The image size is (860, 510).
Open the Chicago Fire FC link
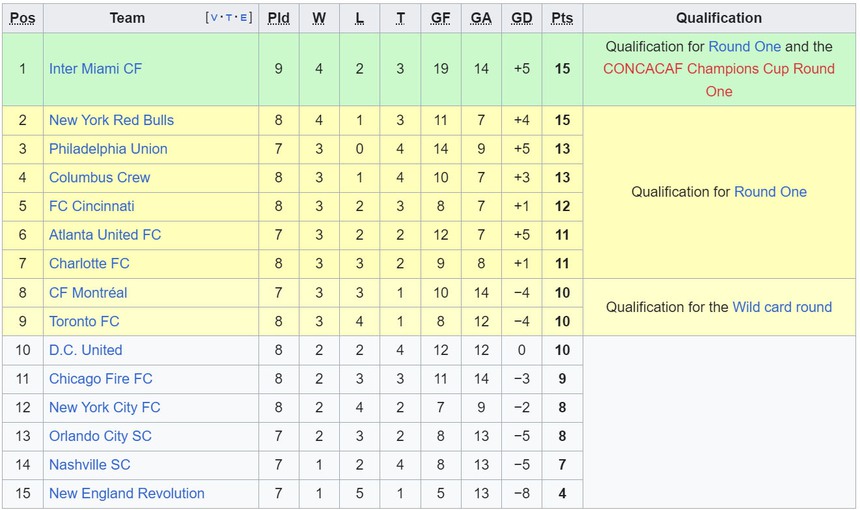[101, 379]
